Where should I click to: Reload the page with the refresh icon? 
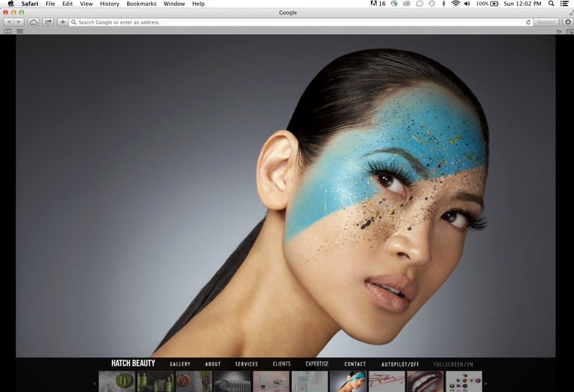pos(529,22)
